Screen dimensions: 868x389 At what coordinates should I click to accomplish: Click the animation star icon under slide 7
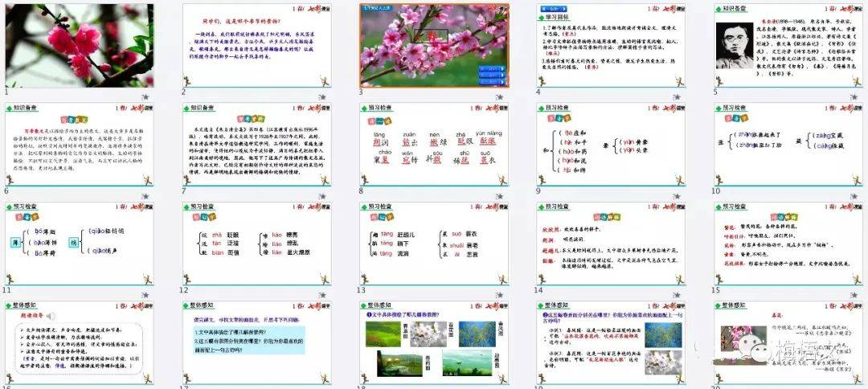(323, 196)
